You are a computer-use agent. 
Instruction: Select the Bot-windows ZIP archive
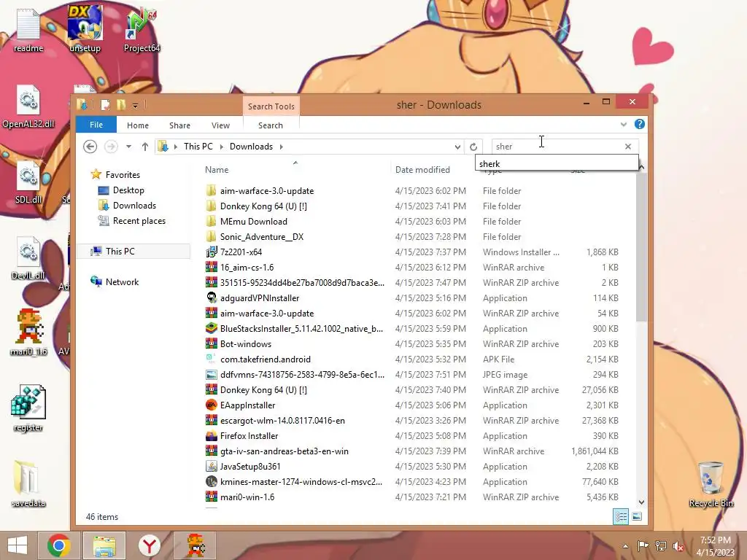point(246,344)
